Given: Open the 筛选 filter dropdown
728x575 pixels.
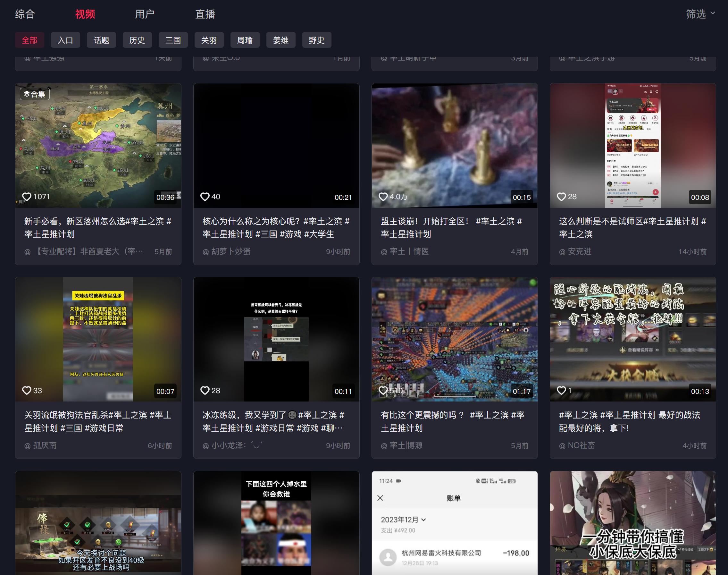Looking at the screenshot, I should (700, 14).
